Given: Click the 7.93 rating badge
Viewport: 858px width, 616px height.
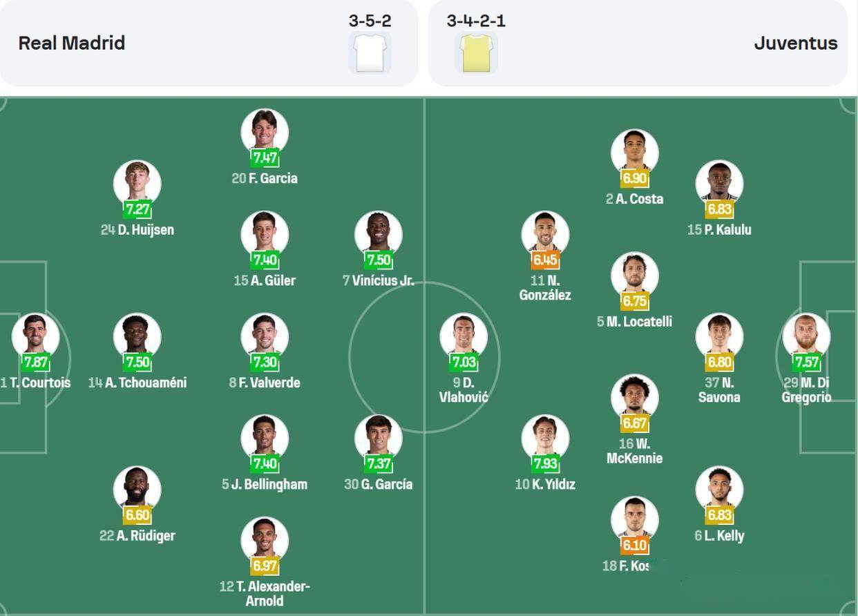Looking at the screenshot, I should tap(546, 463).
